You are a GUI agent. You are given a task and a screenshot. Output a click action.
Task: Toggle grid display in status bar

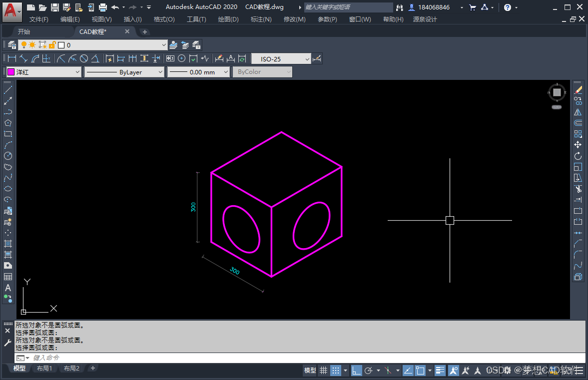(324, 371)
